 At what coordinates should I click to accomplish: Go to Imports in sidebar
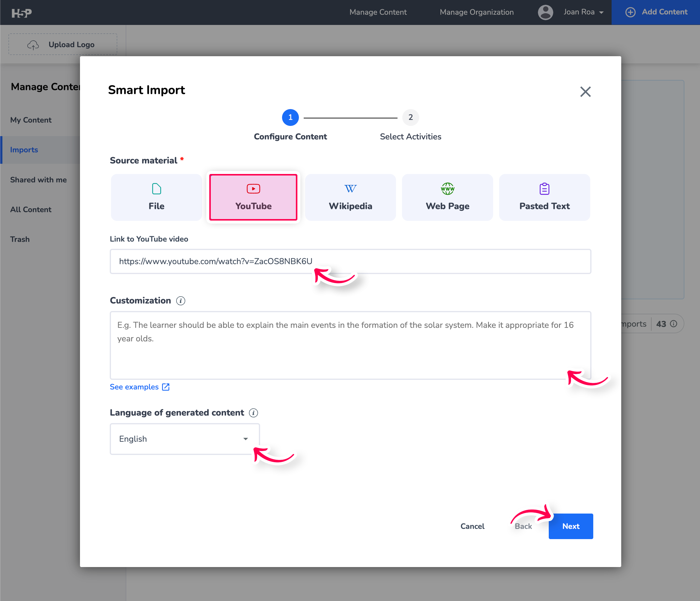pyautogui.click(x=24, y=150)
